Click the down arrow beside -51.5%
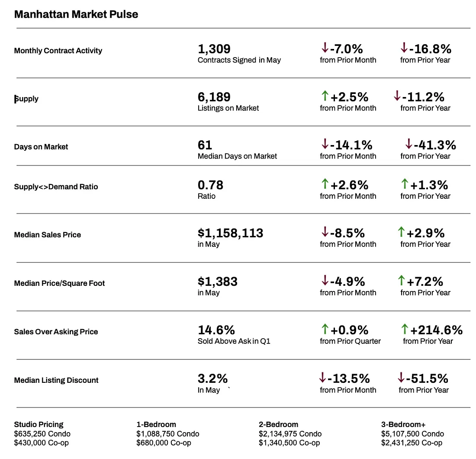The width and height of the screenshot is (476, 459). coord(401,378)
